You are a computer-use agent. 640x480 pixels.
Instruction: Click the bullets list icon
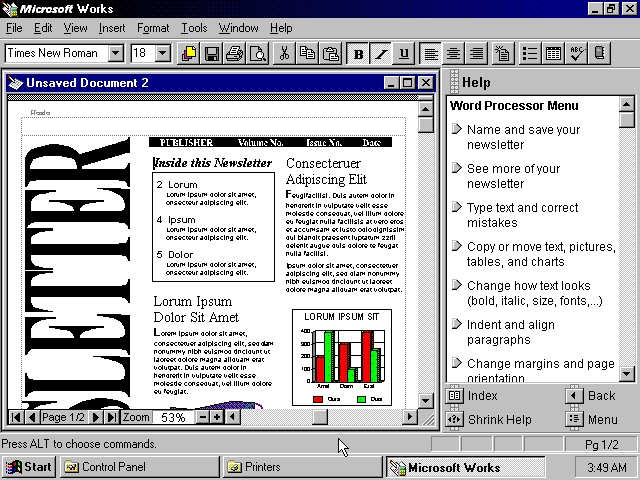coord(530,53)
